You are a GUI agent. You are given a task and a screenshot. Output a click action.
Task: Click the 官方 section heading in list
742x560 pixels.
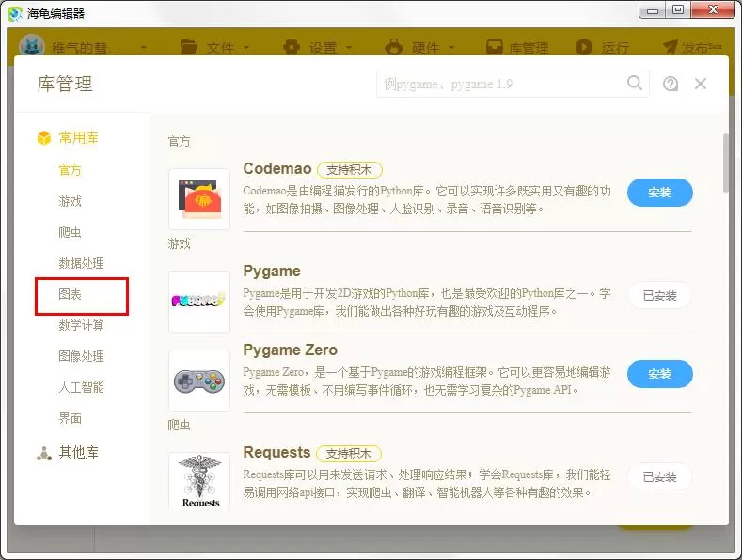180,142
